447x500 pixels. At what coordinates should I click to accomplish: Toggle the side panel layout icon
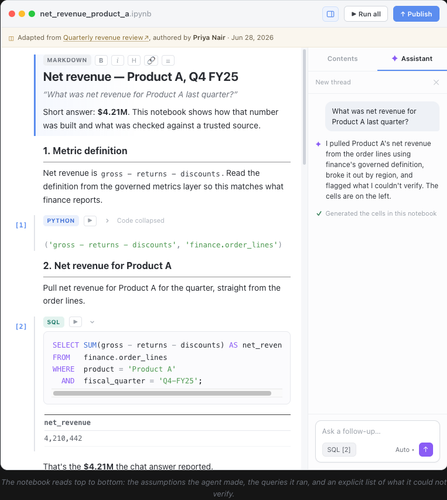pos(330,14)
